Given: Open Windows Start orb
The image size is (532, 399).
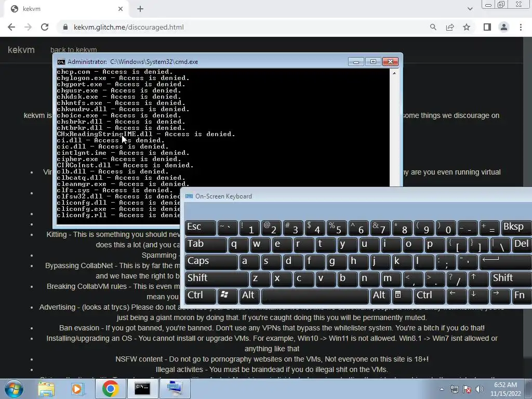Looking at the screenshot, I should click(x=14, y=389).
